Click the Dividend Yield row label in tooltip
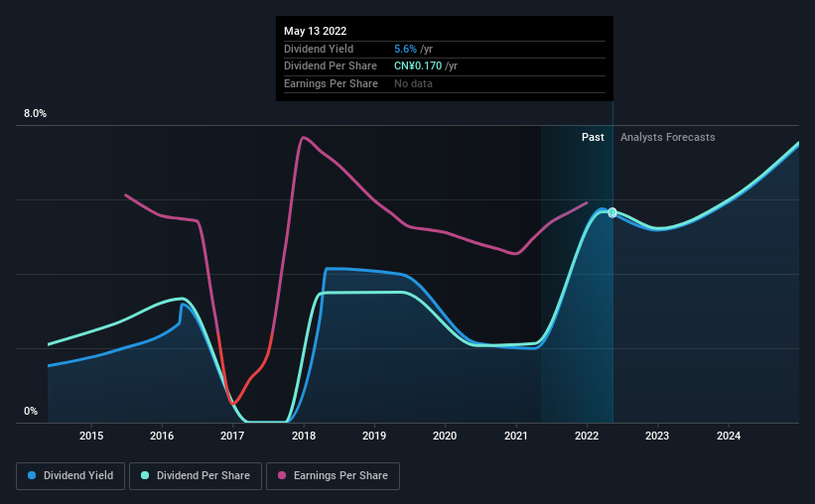815x504 pixels. point(319,49)
